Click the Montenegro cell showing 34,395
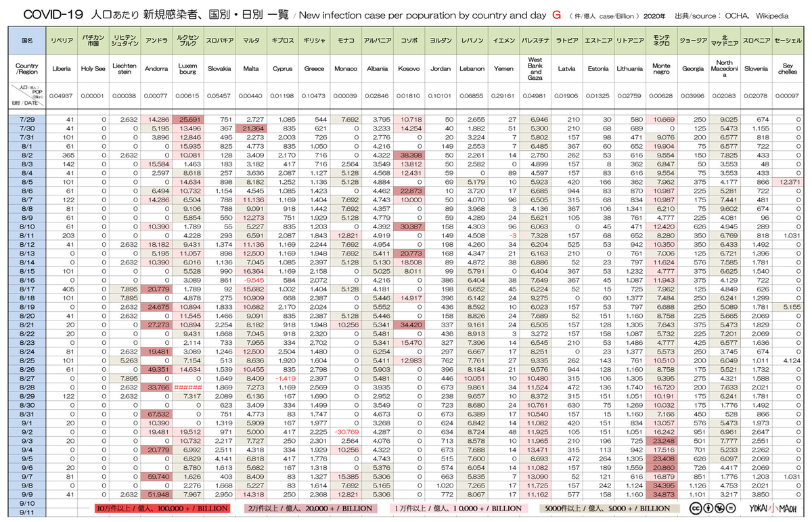 tap(660, 484)
